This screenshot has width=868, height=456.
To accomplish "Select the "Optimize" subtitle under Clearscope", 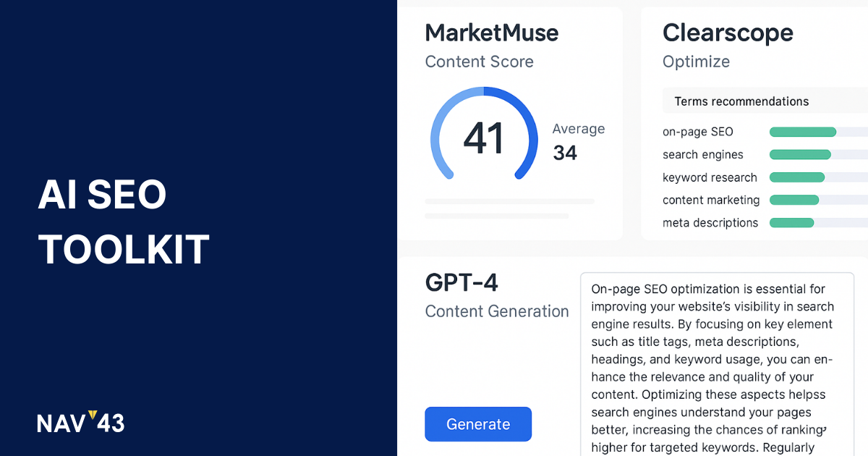I will click(x=696, y=62).
